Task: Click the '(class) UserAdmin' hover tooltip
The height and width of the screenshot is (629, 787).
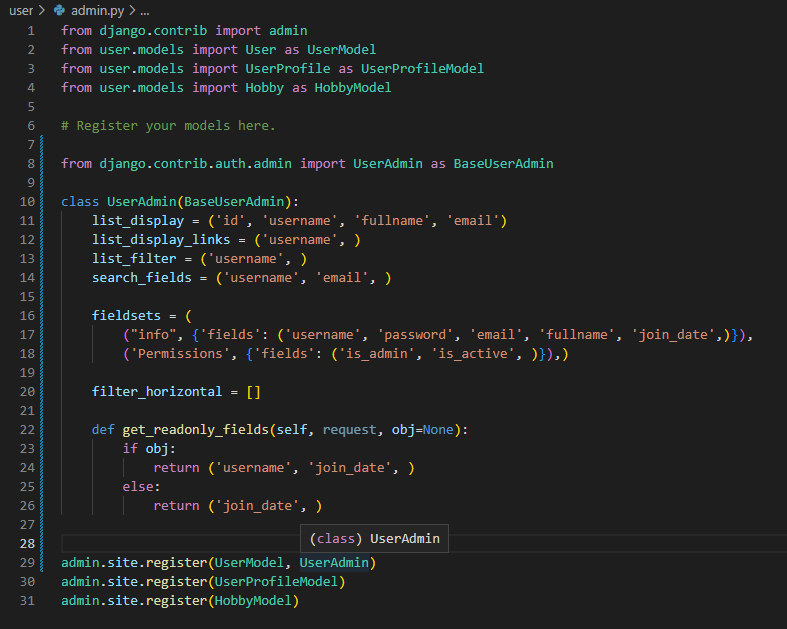Action: click(x=374, y=539)
